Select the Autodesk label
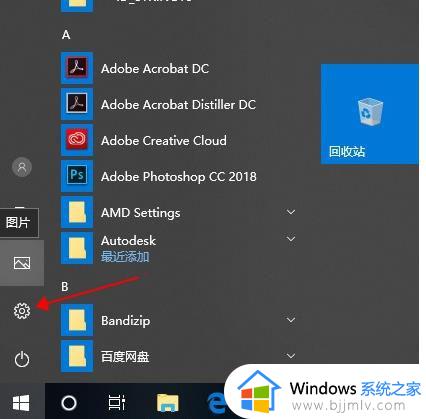The height and width of the screenshot is (419, 426). tap(128, 241)
